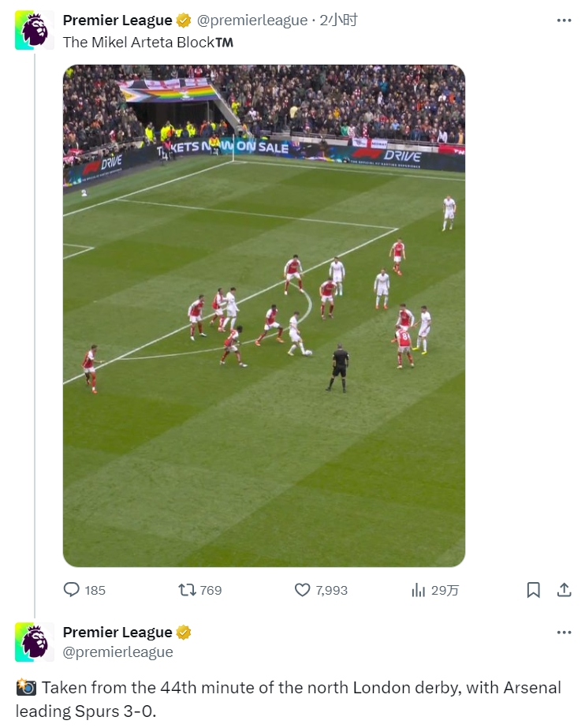Image resolution: width=585 pixels, height=728 pixels.
Task: Open three-dot menu on top tweet
Action: 564,21
